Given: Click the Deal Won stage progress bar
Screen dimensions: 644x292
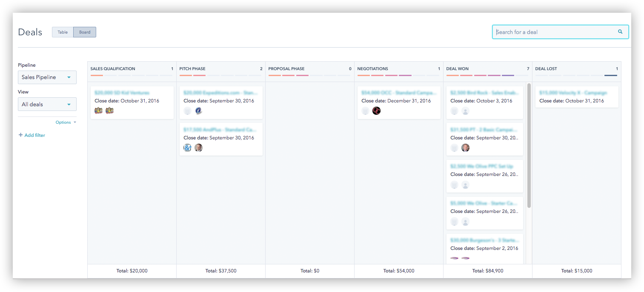Looking at the screenshot, I should pyautogui.click(x=487, y=75).
